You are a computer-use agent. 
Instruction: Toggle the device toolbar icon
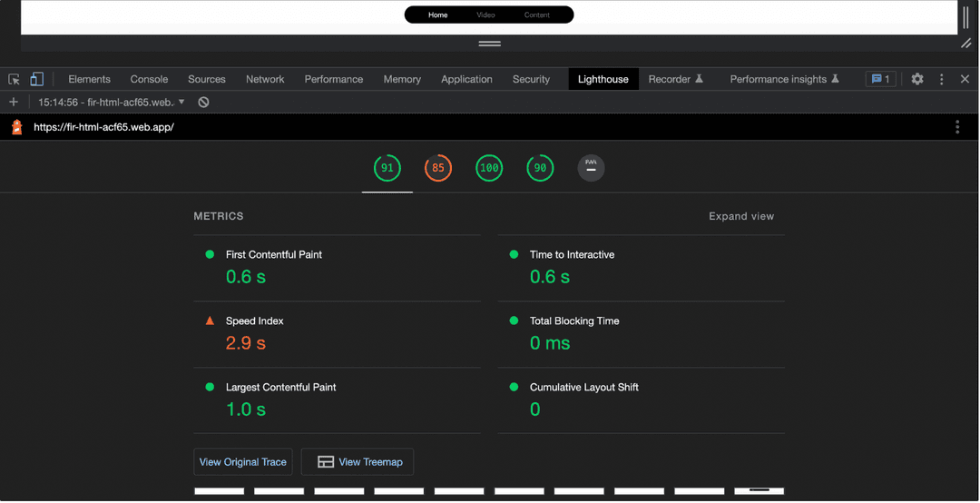36,79
